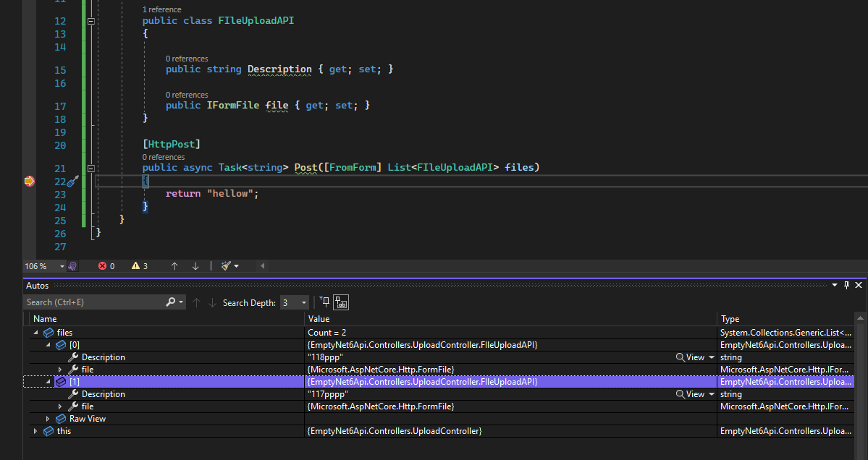Expand the Raw View node

pyautogui.click(x=49, y=419)
